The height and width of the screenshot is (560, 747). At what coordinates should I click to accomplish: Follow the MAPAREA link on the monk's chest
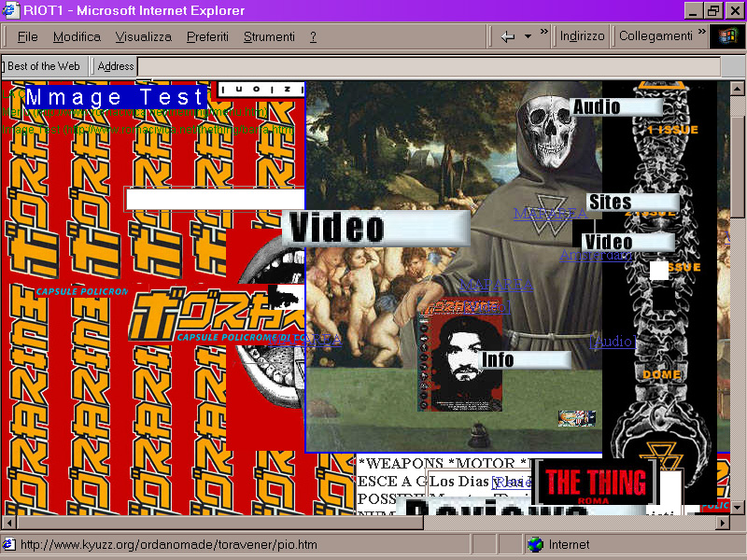click(x=550, y=214)
